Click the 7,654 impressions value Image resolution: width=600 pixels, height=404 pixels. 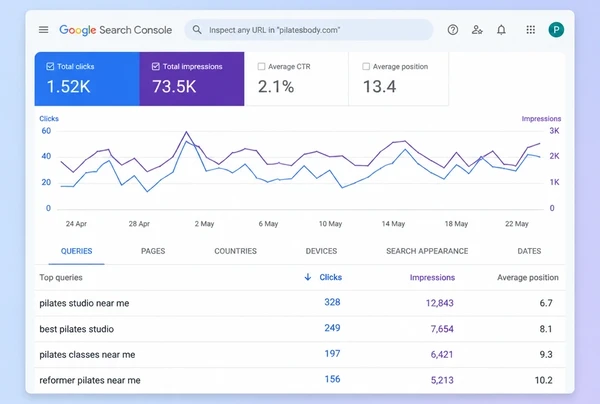tap(442, 329)
